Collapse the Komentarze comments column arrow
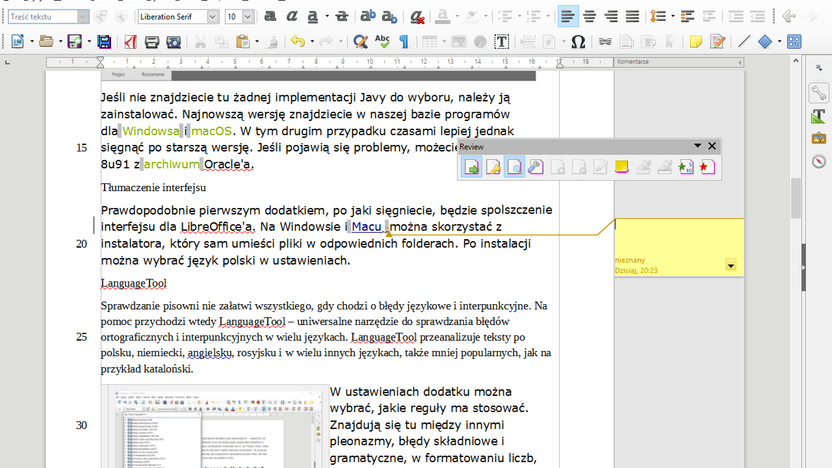The width and height of the screenshot is (832, 468). tap(740, 62)
